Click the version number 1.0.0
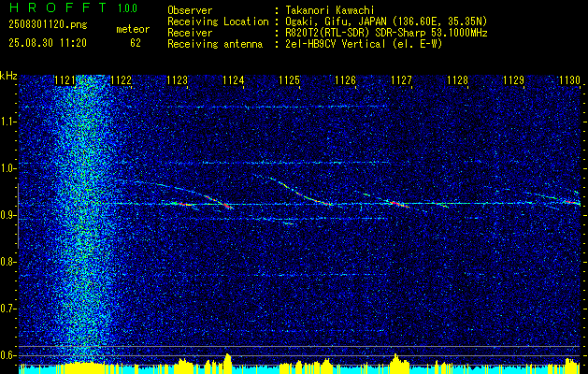This screenshot has height=374, width=588. click(x=127, y=8)
